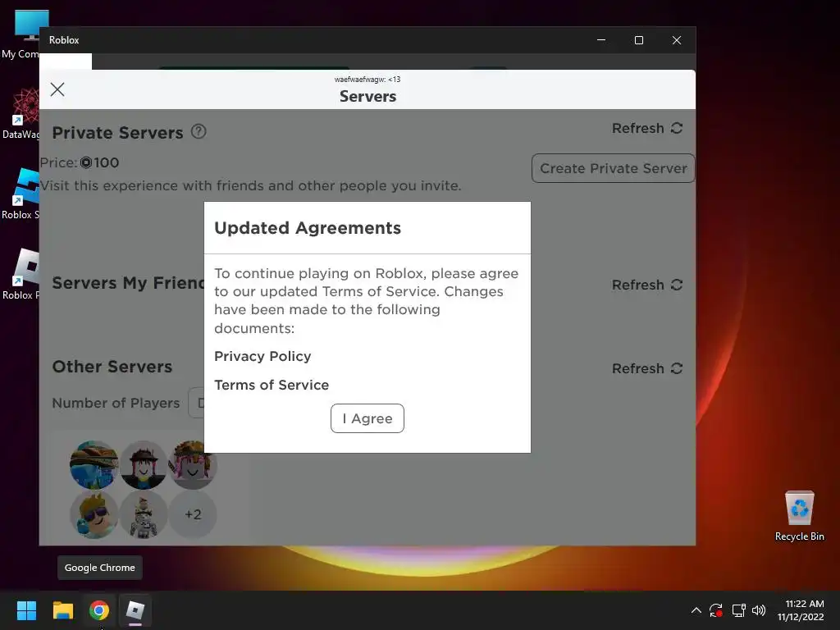Image resolution: width=840 pixels, height=630 pixels.
Task: Click the sync status tray icon
Action: click(x=716, y=610)
